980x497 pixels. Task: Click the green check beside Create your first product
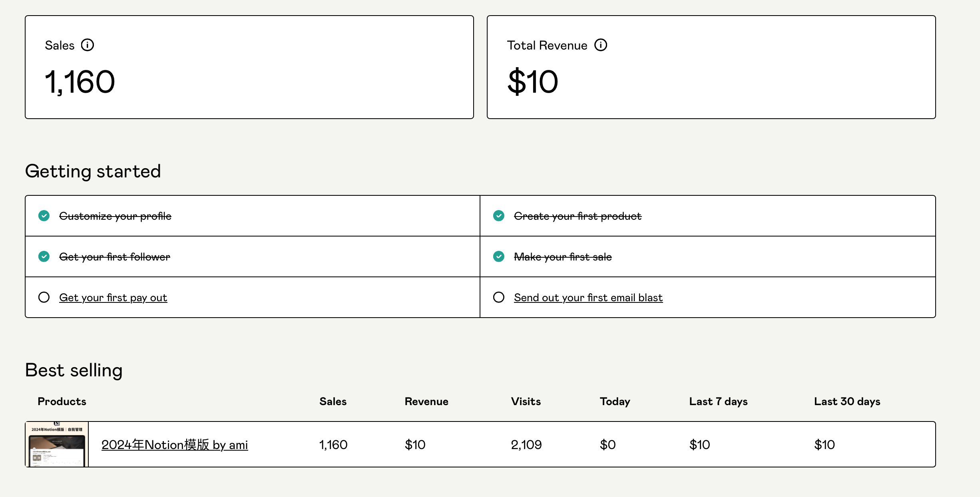point(498,216)
